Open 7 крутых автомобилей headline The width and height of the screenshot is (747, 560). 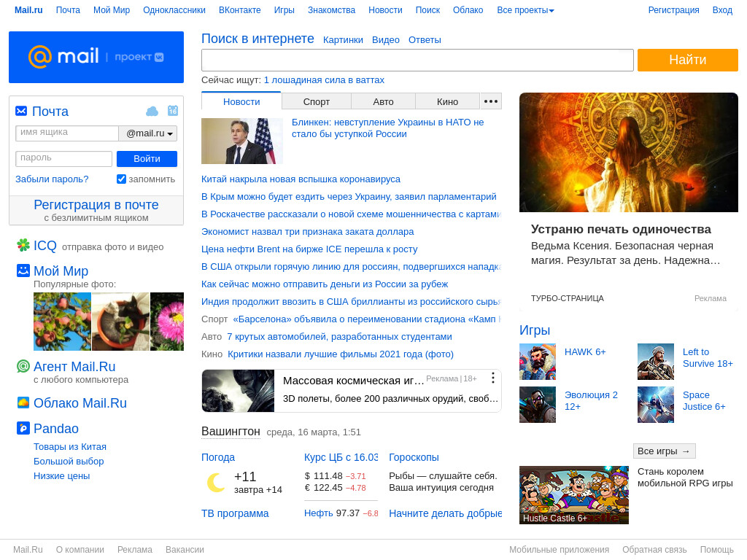pos(340,337)
